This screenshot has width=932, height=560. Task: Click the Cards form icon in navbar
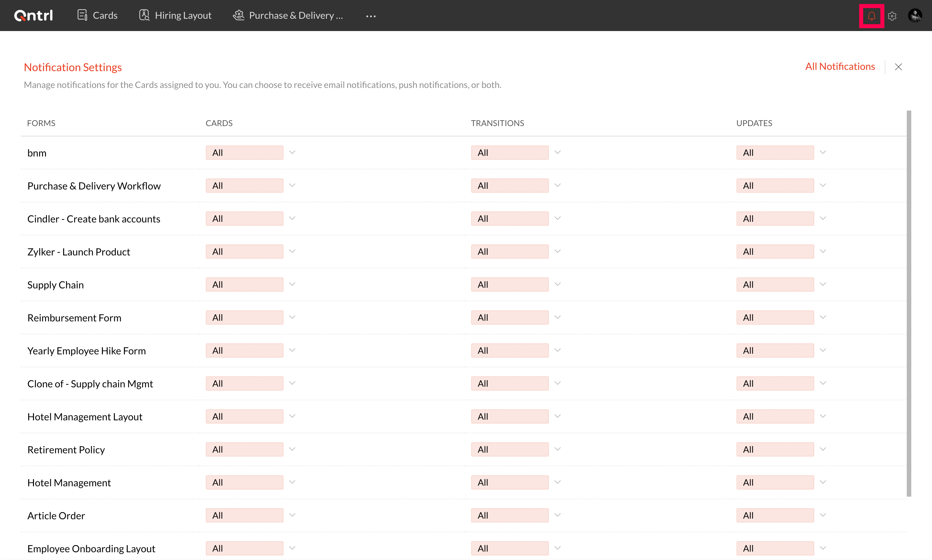coord(82,15)
